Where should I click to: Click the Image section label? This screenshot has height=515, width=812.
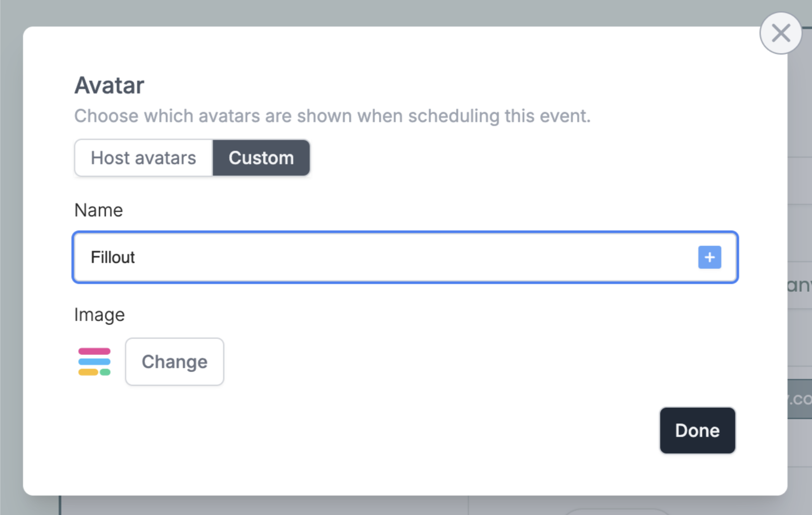[x=99, y=315]
